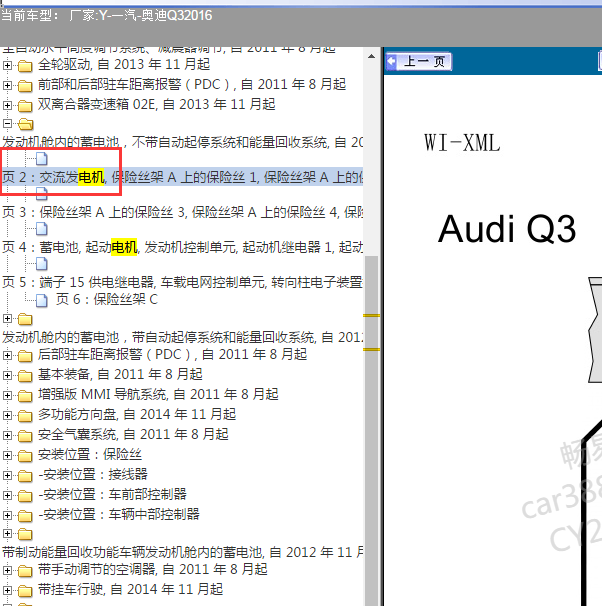The height and width of the screenshot is (606, 602).
Task: Expand -安装位置：车前部控制器 node
Action: [x=7, y=495]
